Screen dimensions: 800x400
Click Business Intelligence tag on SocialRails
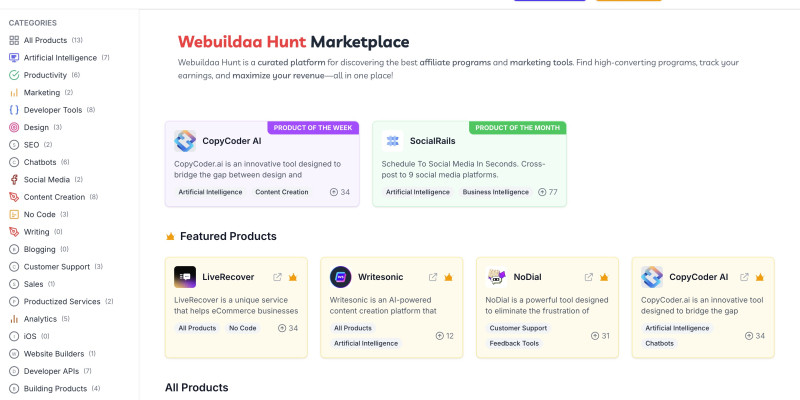coord(494,191)
